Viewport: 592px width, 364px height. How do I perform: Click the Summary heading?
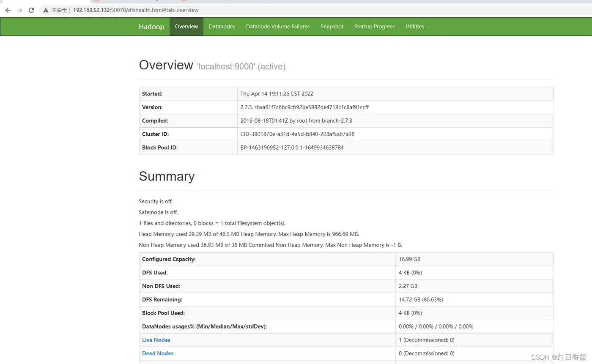(x=167, y=176)
